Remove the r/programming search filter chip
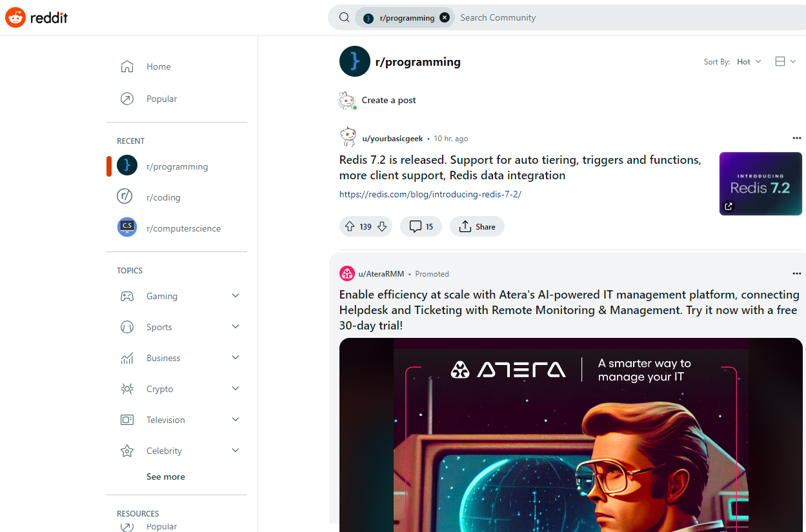The height and width of the screenshot is (532, 806). click(445, 17)
